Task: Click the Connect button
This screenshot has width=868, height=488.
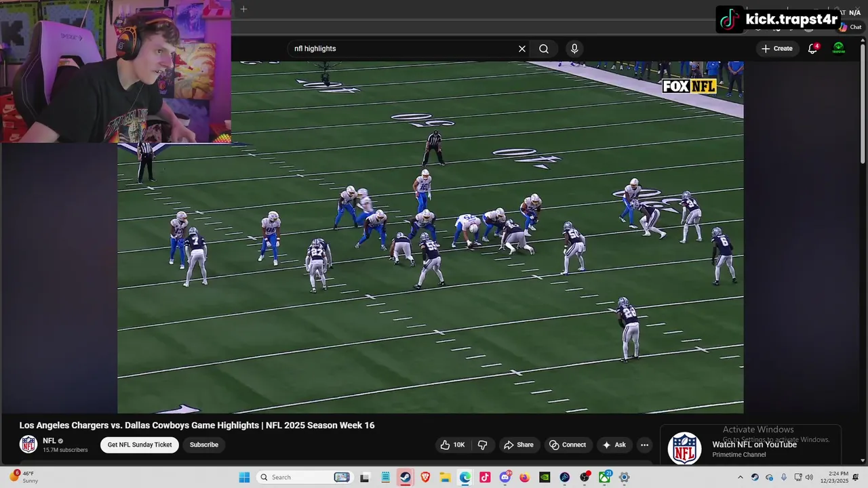Action: tap(568, 445)
